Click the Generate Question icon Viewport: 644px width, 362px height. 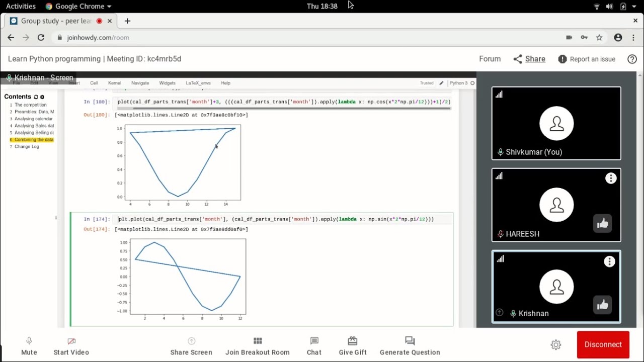(x=410, y=341)
